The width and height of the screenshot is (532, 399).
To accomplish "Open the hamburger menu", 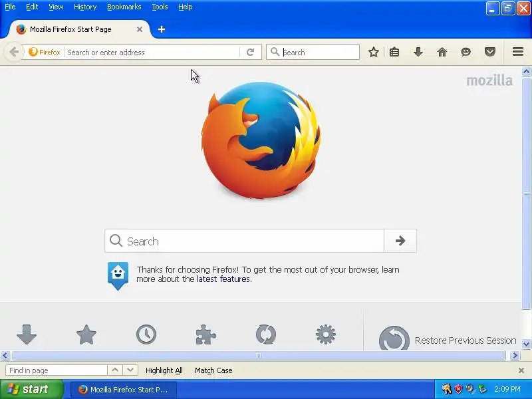I will (518, 52).
